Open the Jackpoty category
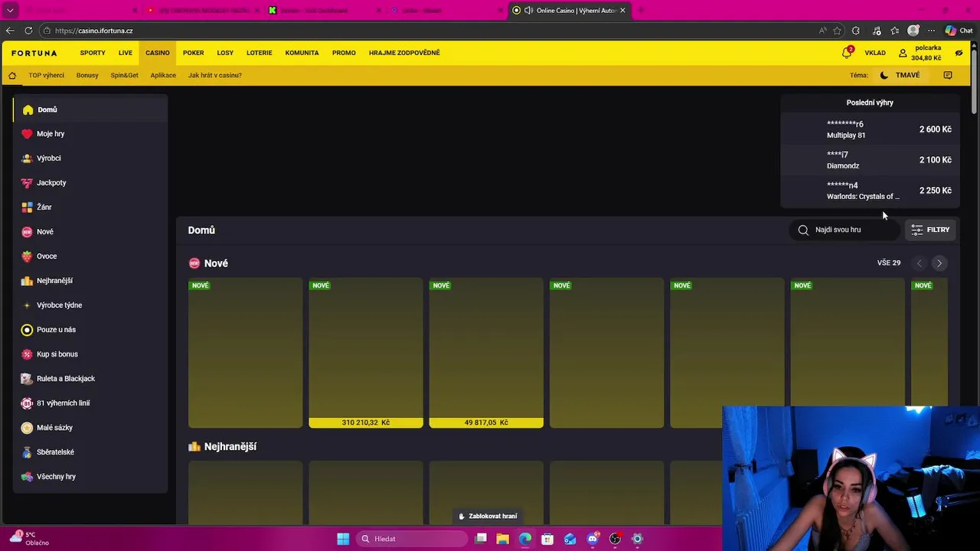The width and height of the screenshot is (980, 551). pos(90,183)
